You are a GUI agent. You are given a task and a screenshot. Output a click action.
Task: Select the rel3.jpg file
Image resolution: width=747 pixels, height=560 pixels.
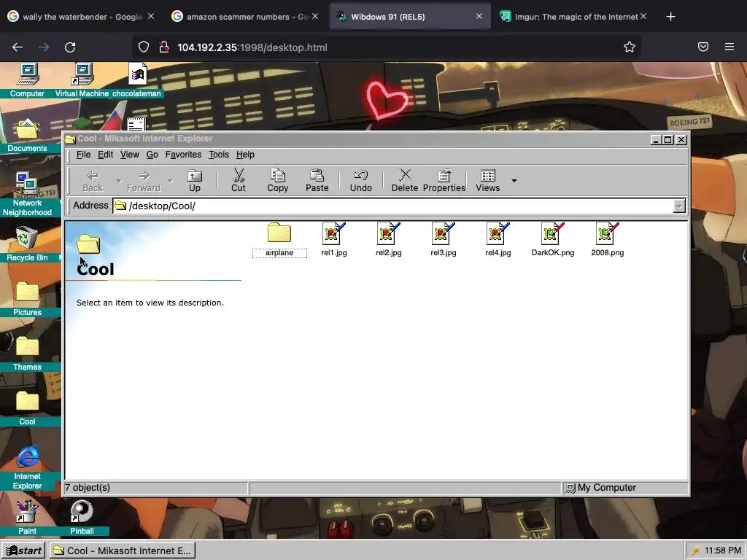(444, 239)
